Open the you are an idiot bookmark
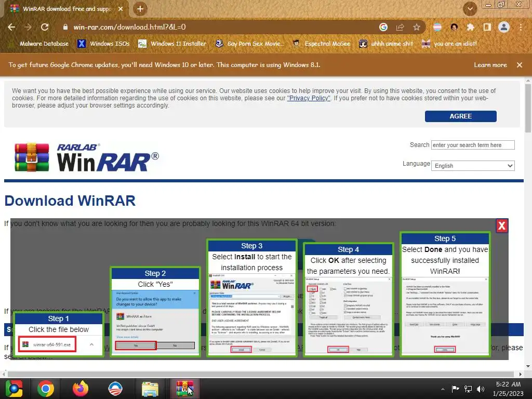Screen dimensions: 532x399 [x=449, y=44]
